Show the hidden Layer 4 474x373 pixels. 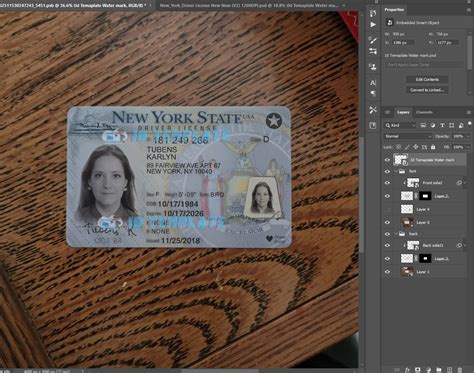click(387, 209)
